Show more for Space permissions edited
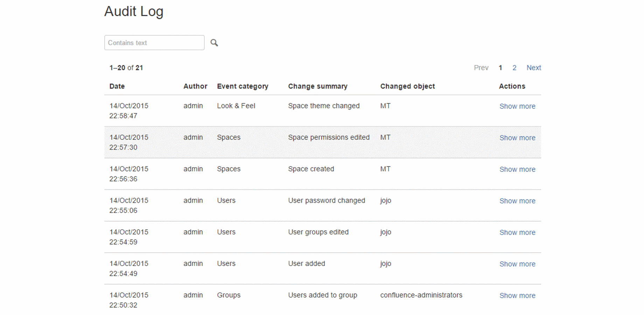The image size is (644, 315). [517, 138]
